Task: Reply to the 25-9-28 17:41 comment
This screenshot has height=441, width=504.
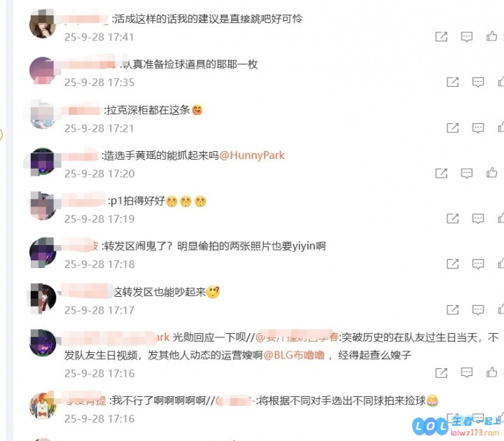Action: (x=466, y=36)
